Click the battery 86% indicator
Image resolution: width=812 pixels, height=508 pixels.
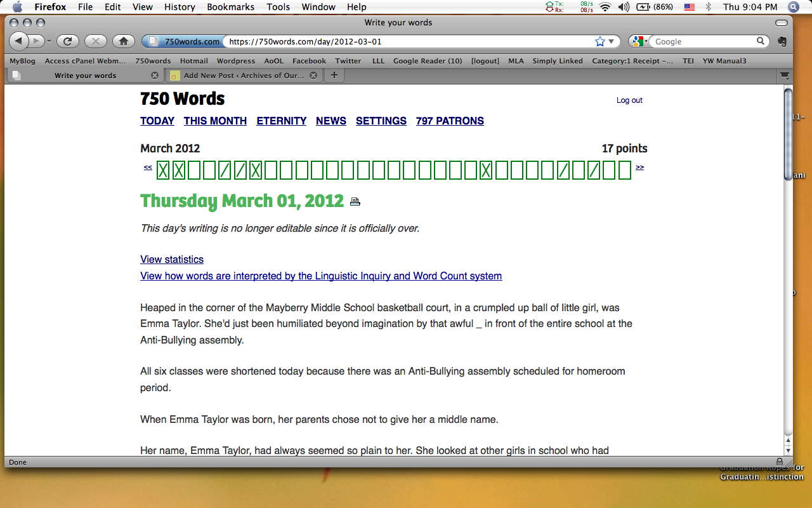[x=655, y=7]
